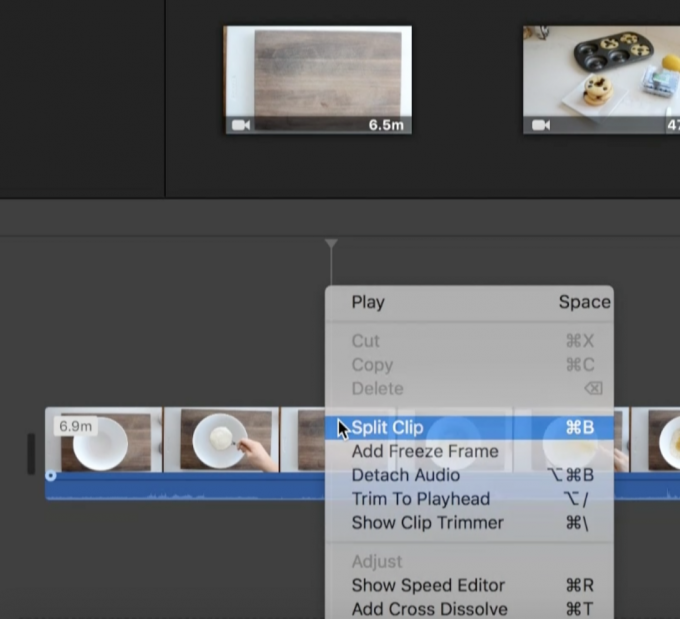Viewport: 680px width, 619px height.
Task: Click the playhead marker triangle
Action: [x=331, y=243]
